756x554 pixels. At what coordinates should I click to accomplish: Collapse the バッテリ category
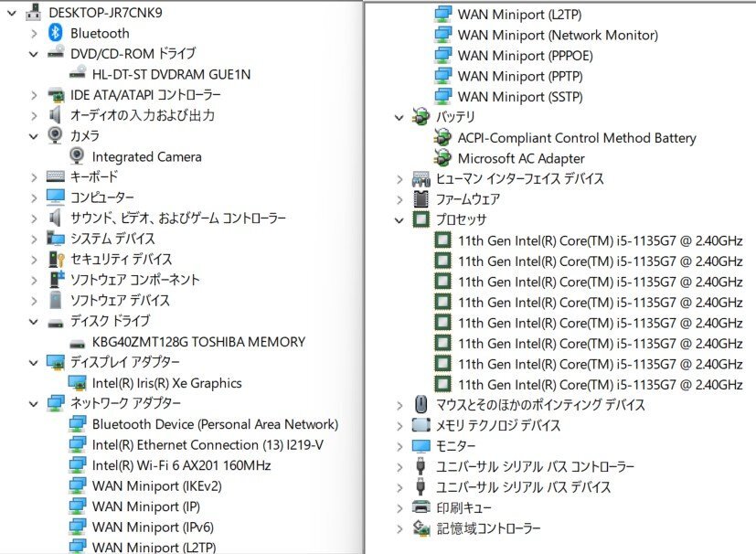399,118
